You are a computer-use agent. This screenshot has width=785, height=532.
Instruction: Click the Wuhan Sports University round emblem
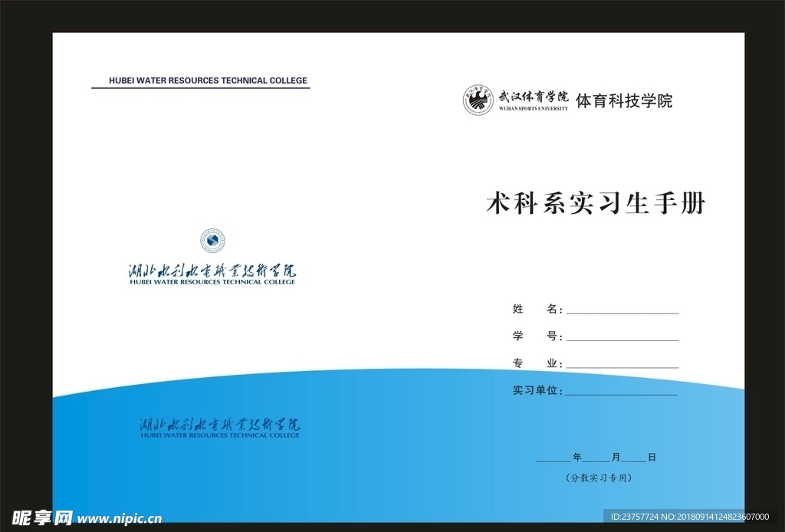(478, 100)
